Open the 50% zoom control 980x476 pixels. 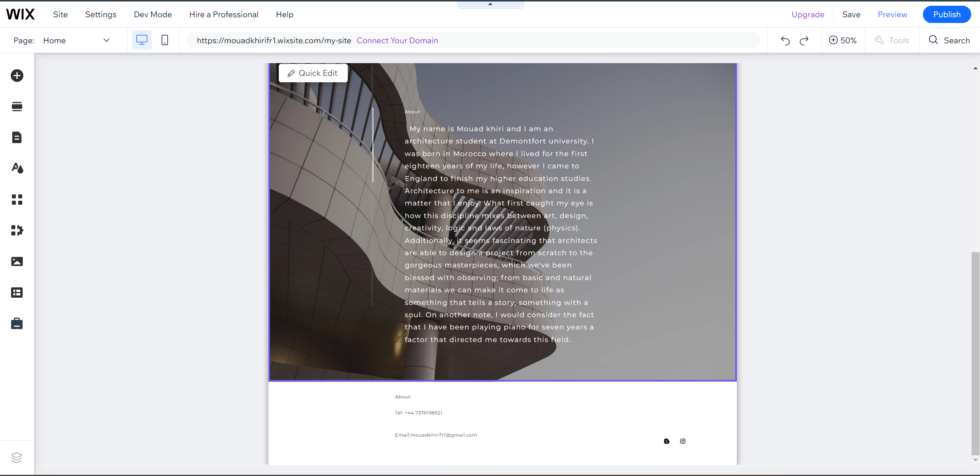843,40
